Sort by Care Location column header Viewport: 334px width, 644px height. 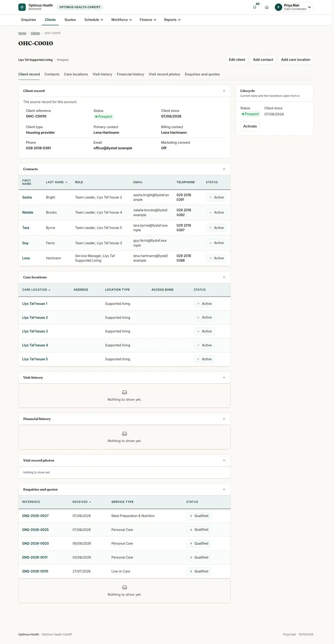pyautogui.click(x=36, y=290)
